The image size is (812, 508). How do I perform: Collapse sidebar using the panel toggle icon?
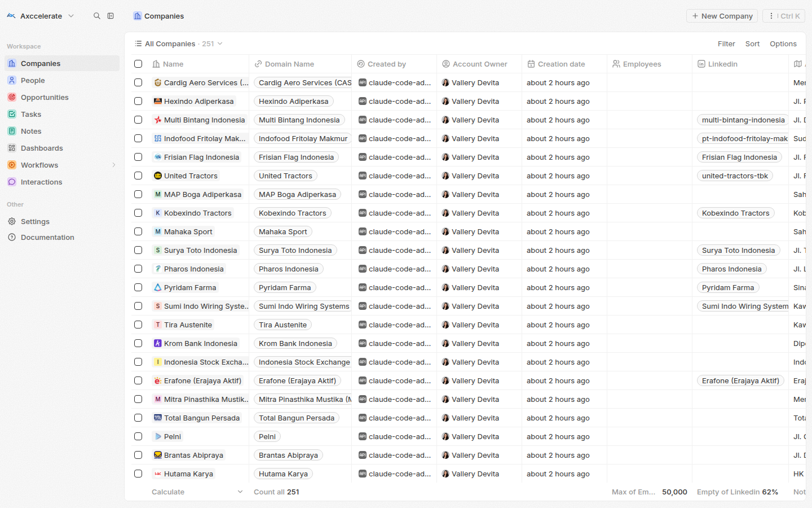pos(111,16)
